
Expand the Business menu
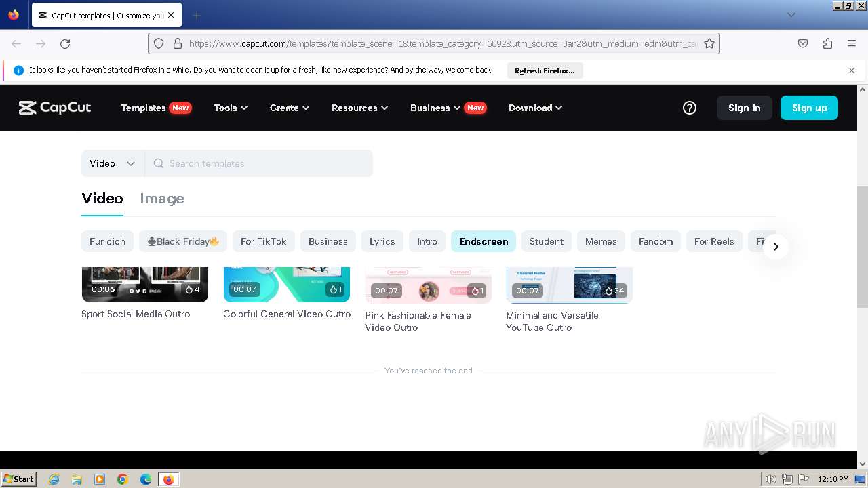coord(435,108)
